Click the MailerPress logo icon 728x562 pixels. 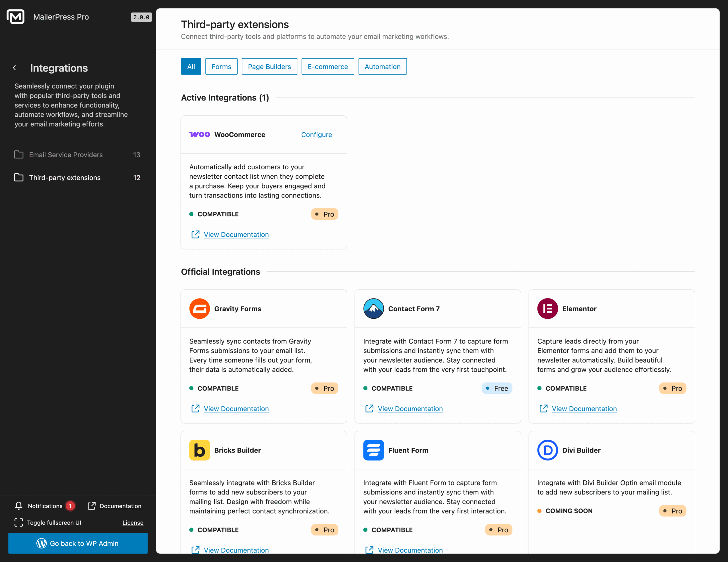[x=15, y=17]
